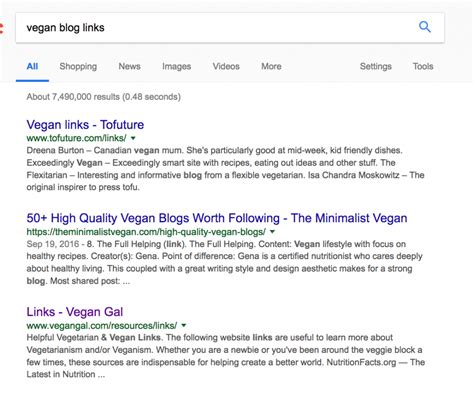Open the Images results tab
Viewport: 474px width, 394px height.
[x=177, y=66]
